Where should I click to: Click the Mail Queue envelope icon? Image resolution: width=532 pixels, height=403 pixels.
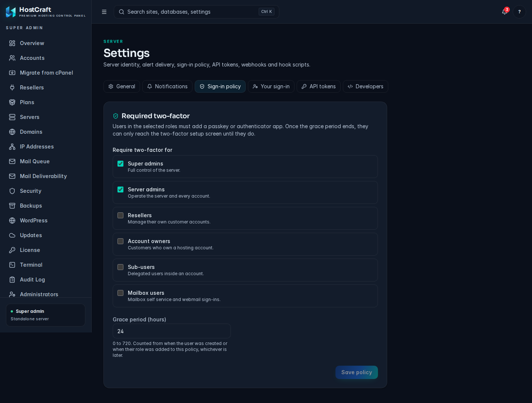[x=12, y=161]
